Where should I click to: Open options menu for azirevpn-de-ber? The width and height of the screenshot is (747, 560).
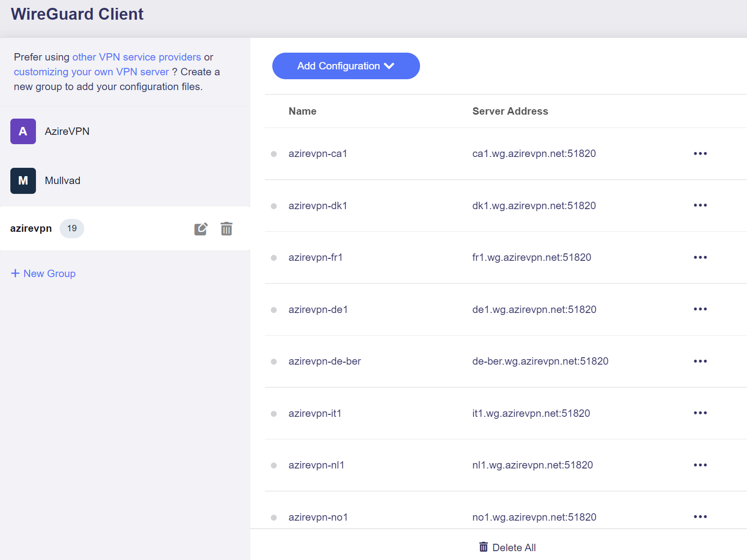(700, 361)
